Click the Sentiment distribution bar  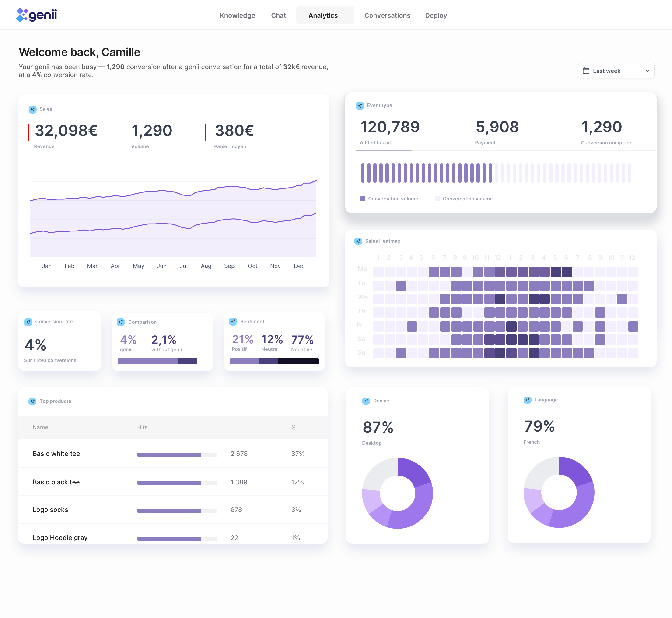pos(274,361)
